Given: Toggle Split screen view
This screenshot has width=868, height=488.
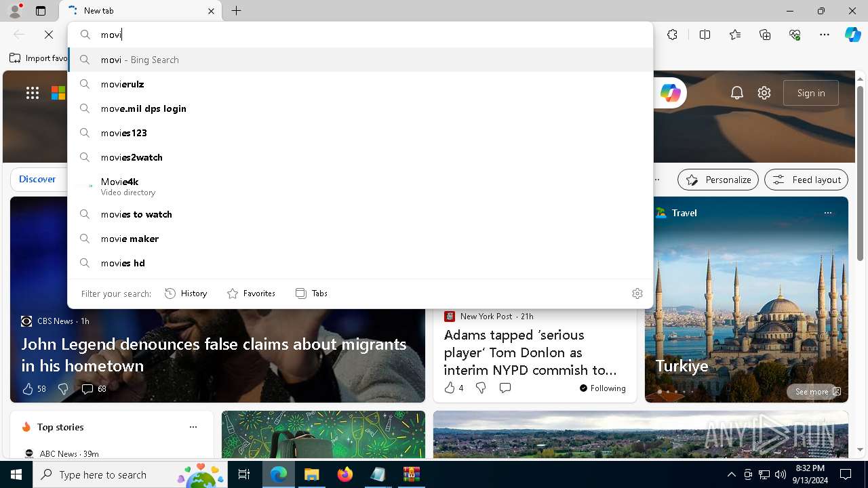Looking at the screenshot, I should click(705, 35).
